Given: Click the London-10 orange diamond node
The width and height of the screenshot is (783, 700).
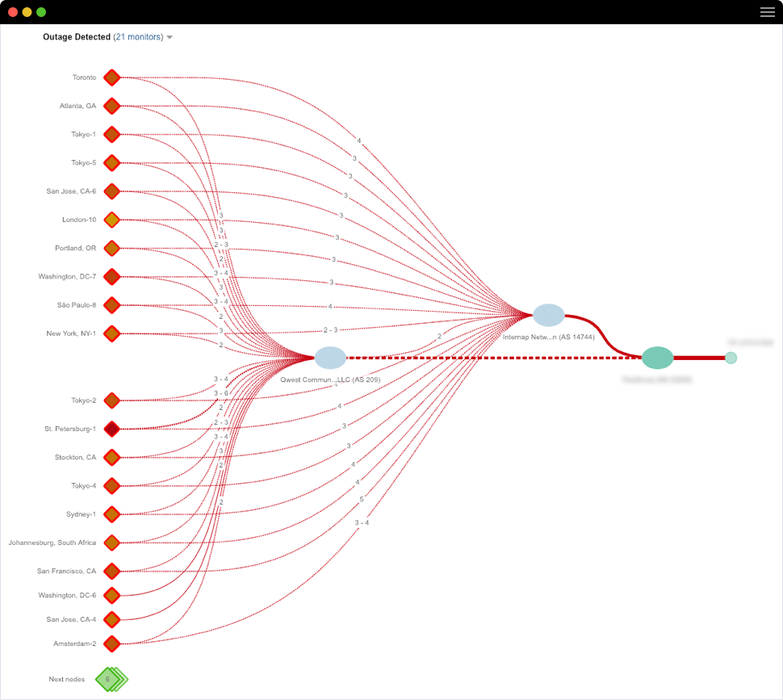Looking at the screenshot, I should tap(111, 220).
